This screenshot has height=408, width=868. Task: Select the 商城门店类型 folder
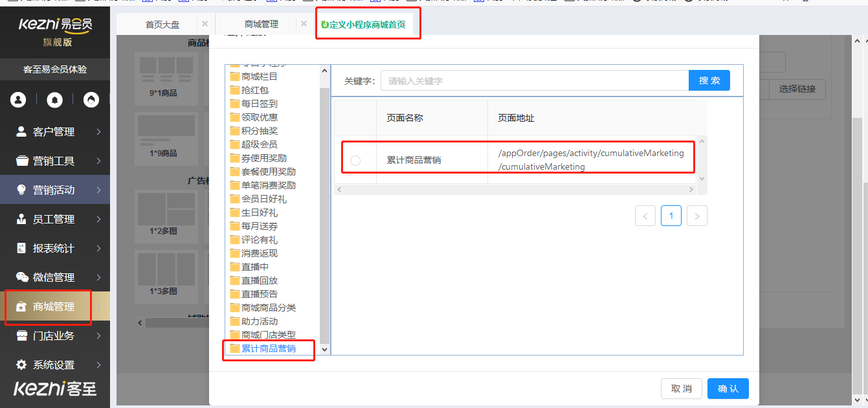coord(263,335)
